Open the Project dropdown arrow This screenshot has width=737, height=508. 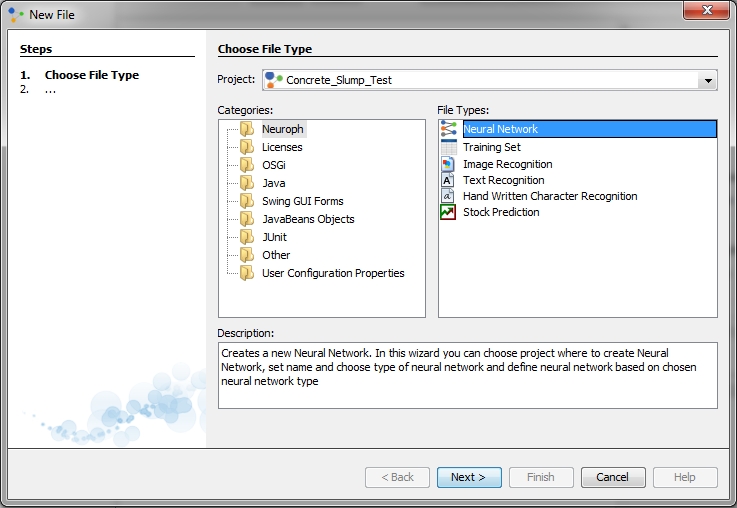point(708,81)
